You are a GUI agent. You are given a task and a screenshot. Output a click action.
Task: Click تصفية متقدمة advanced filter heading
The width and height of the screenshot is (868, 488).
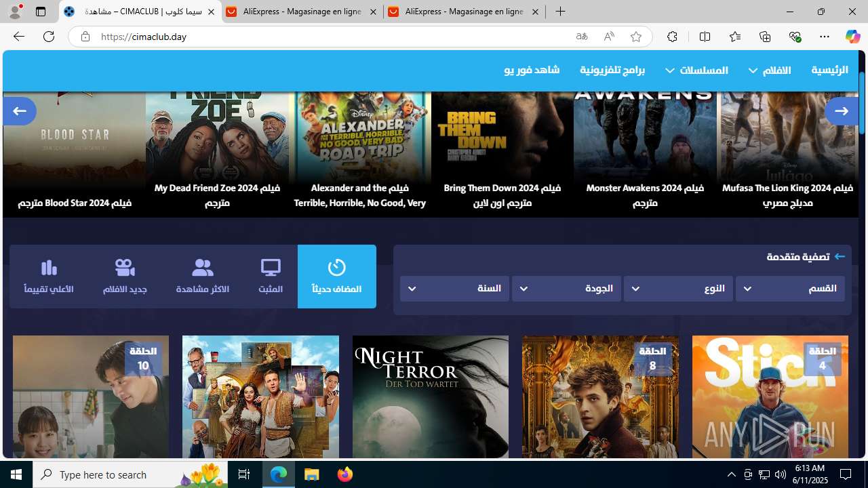coord(797,257)
